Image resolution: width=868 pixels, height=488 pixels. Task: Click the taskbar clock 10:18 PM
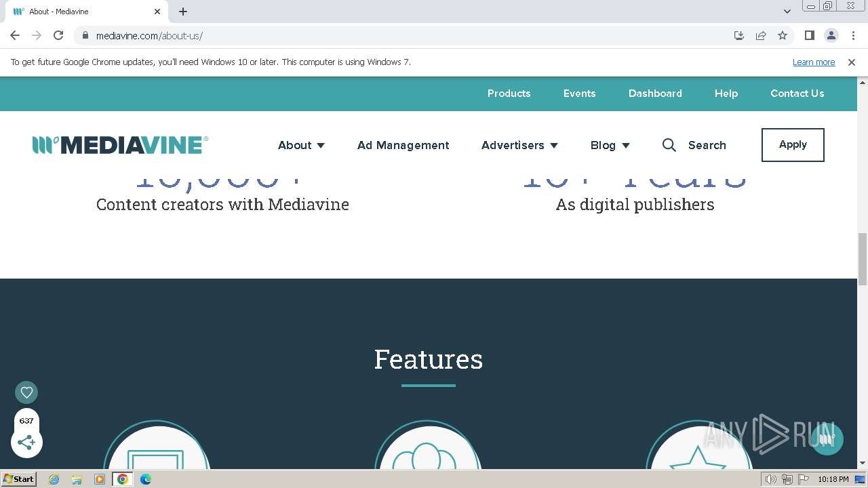(x=833, y=479)
